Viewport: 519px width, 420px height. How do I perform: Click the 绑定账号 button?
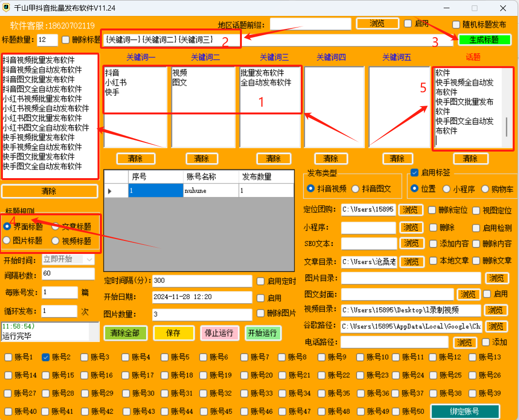(x=464, y=411)
